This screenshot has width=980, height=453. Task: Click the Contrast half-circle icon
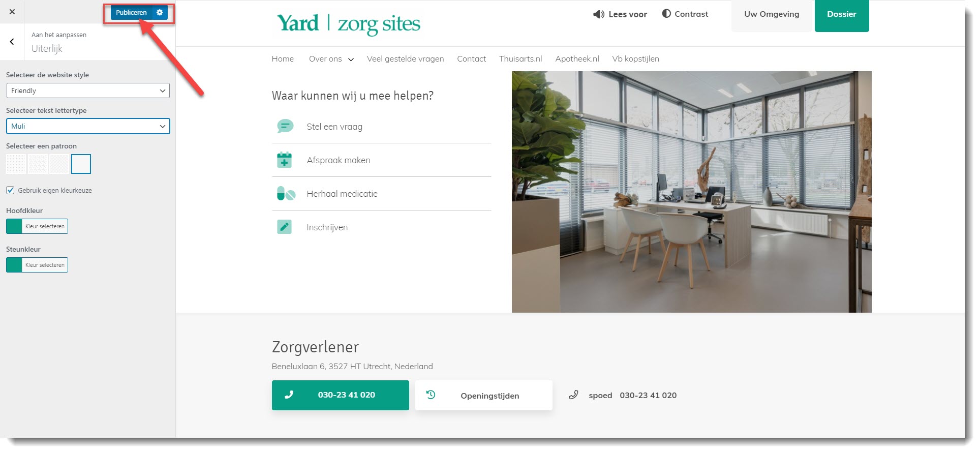[x=666, y=14]
